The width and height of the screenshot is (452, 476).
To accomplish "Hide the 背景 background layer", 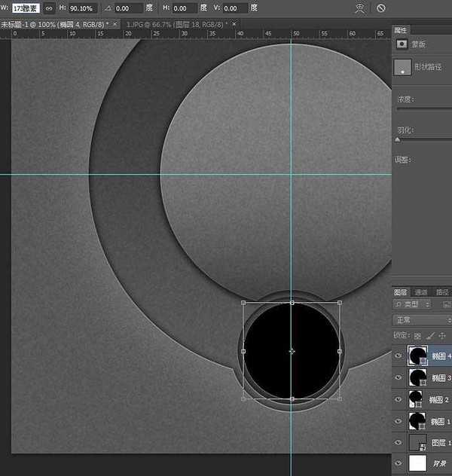I will [x=399, y=463].
